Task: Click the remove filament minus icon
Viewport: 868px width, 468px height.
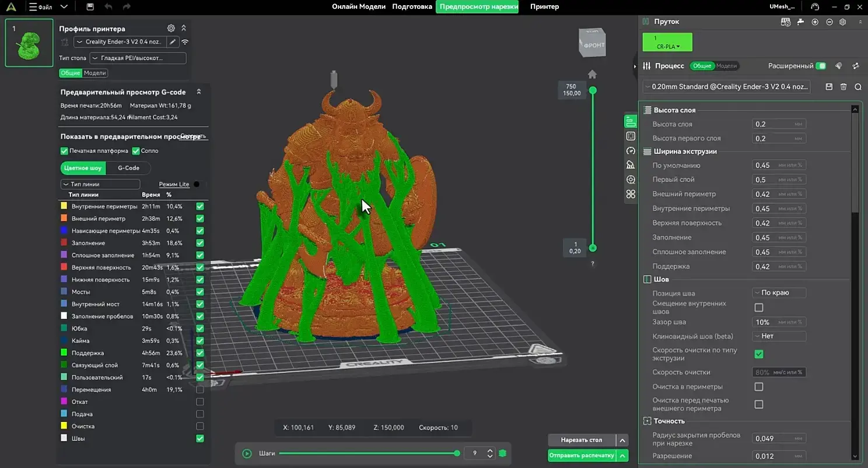Action: tap(829, 22)
